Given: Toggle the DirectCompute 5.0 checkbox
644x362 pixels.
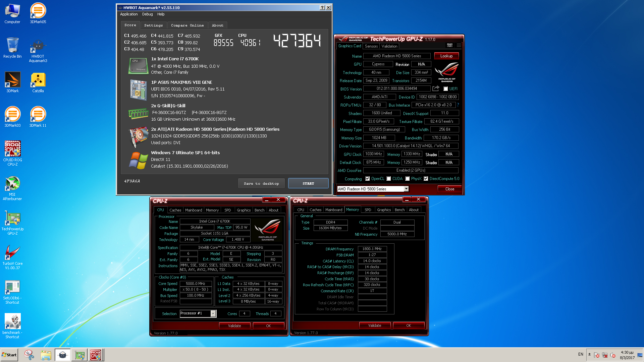Looking at the screenshot, I should pyautogui.click(x=426, y=179).
